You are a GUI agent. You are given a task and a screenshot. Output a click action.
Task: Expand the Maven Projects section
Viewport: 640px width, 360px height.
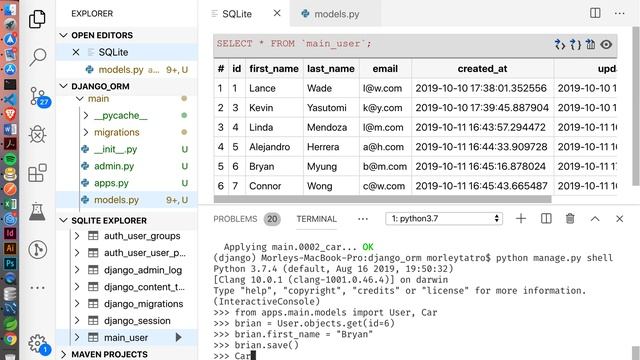pos(63,354)
